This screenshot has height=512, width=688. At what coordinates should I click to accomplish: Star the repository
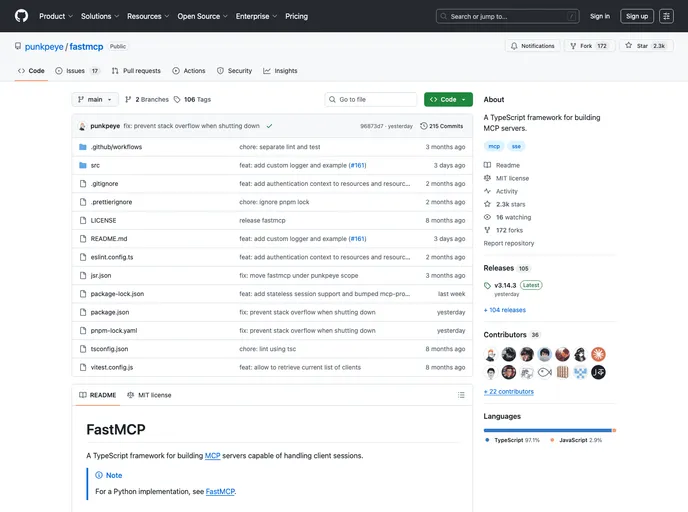(645, 46)
